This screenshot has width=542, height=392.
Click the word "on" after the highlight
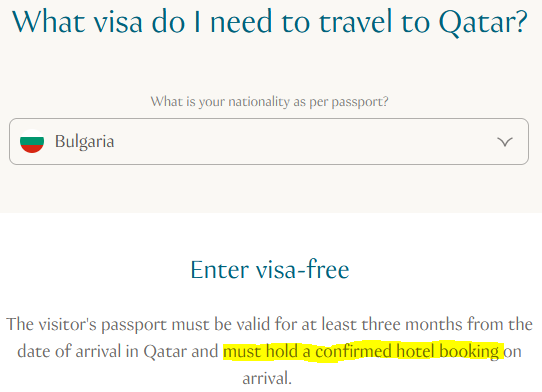pos(512,352)
